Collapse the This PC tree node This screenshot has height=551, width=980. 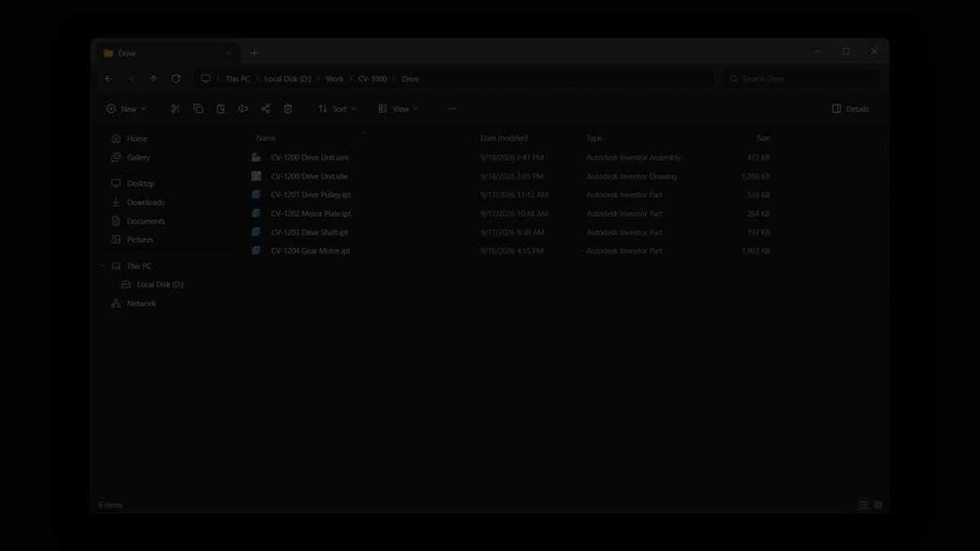click(x=103, y=266)
